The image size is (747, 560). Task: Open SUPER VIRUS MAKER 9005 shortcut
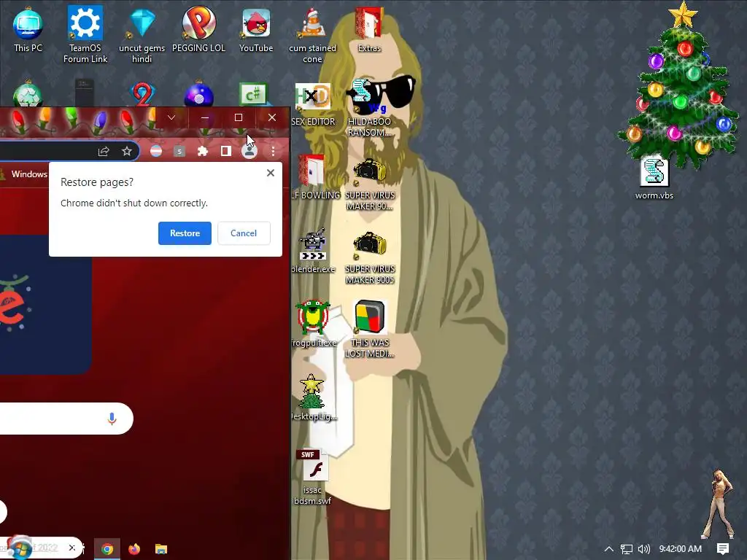[x=370, y=258]
